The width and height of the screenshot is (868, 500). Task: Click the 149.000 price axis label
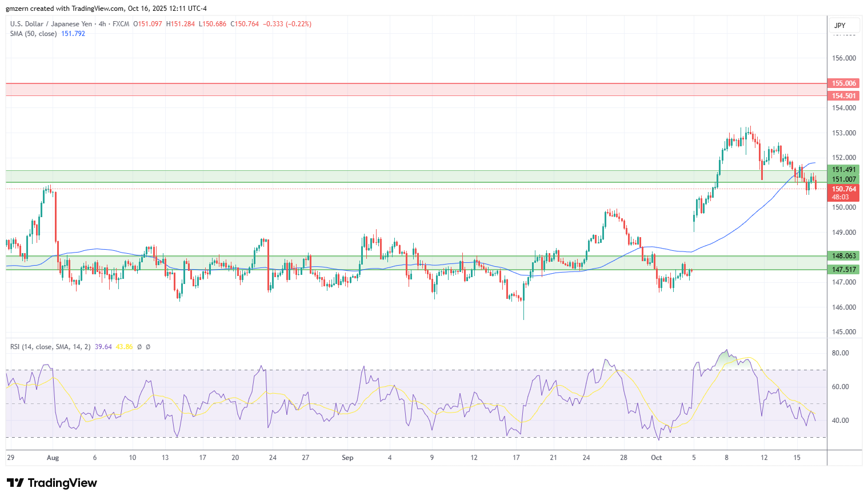pos(844,233)
